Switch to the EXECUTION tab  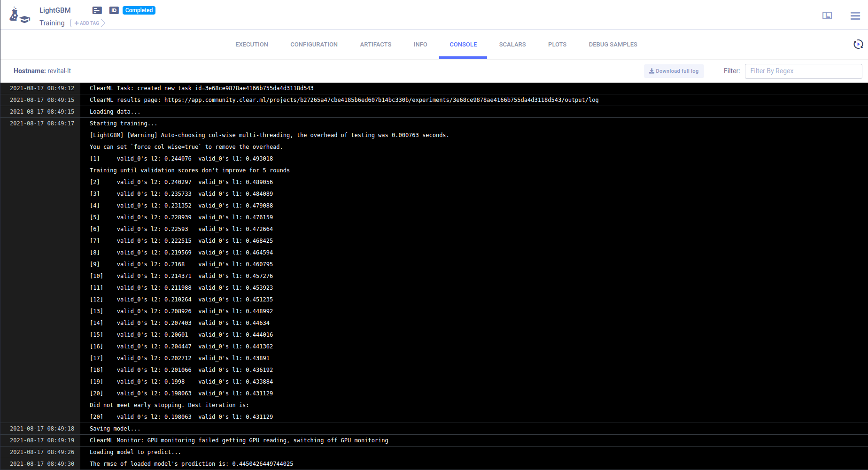tap(252, 44)
